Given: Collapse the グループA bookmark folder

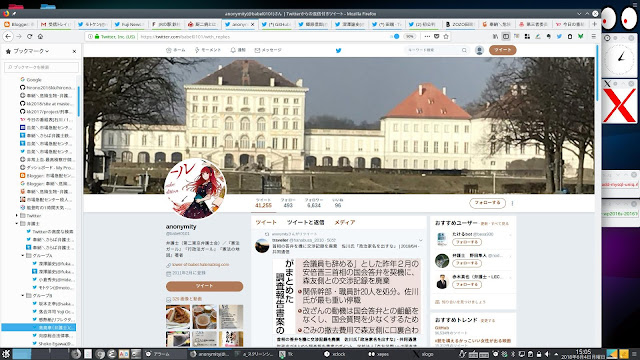Looking at the screenshot, I should coord(22,256).
